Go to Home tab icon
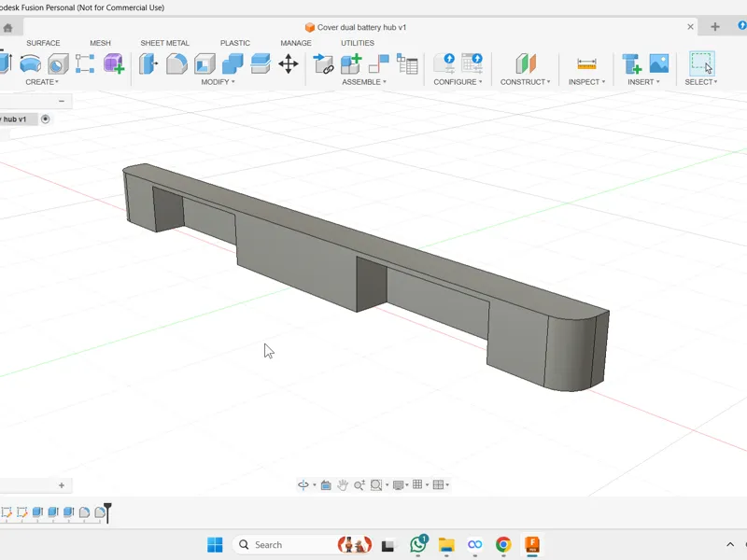 7,28
